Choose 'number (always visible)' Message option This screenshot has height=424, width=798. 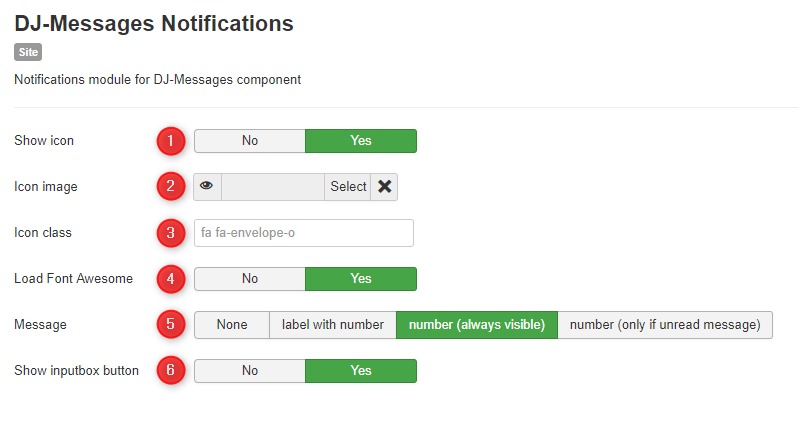pyautogui.click(x=476, y=325)
